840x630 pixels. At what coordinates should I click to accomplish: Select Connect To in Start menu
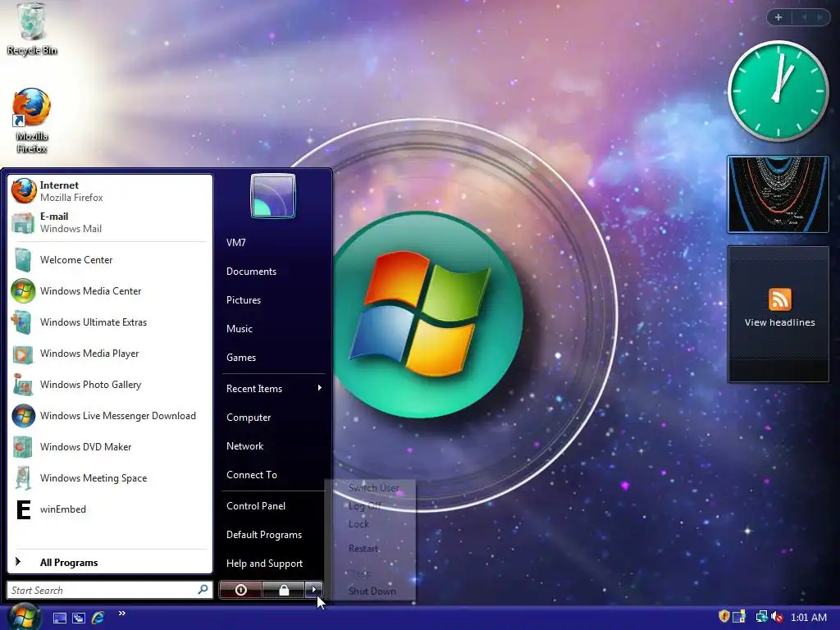[x=274, y=475]
